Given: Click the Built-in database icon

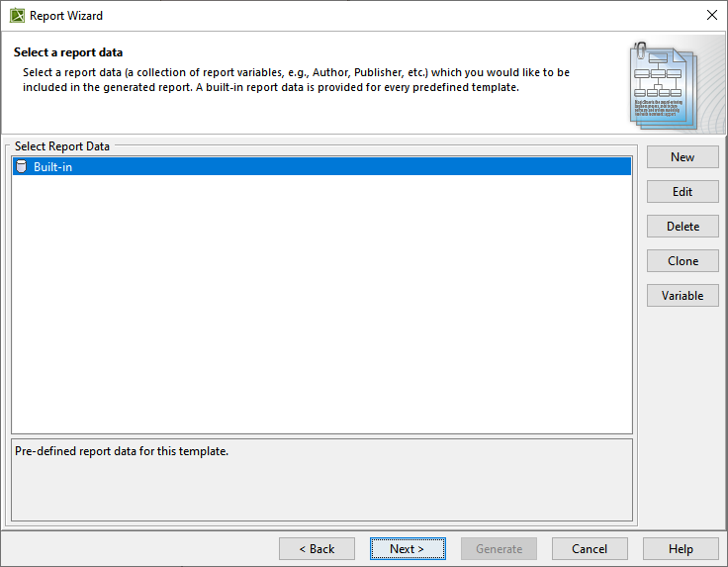Looking at the screenshot, I should 22,167.
